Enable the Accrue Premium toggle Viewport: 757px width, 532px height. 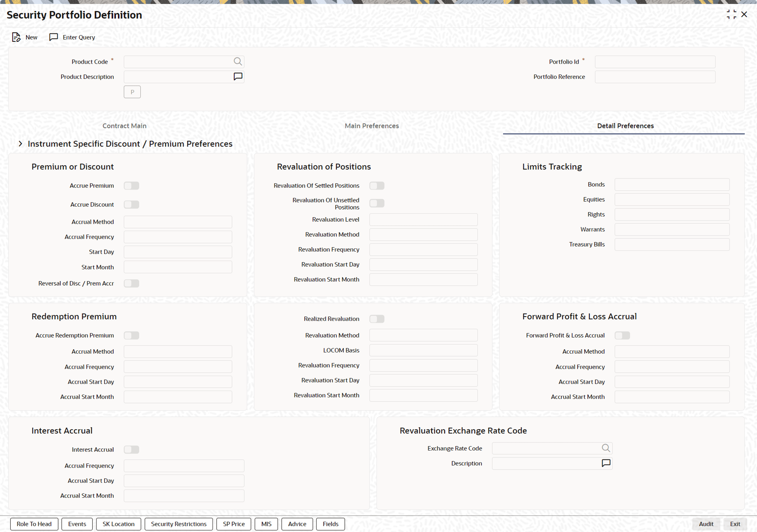tap(131, 186)
